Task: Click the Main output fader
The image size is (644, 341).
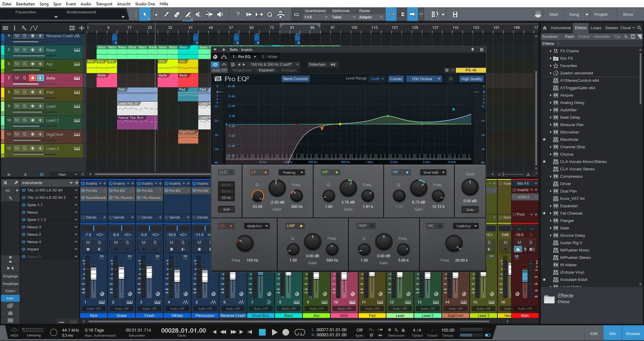Action: (524, 276)
